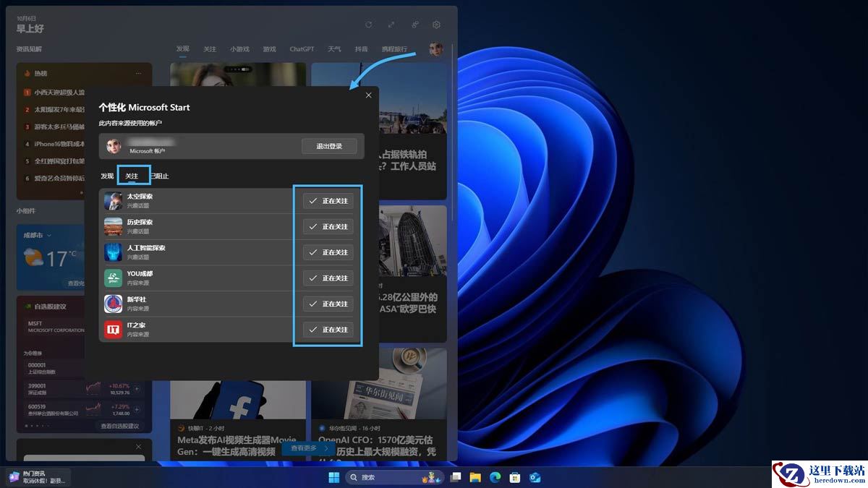
Task: Open the 热榜 card more-options menu
Action: click(138, 74)
